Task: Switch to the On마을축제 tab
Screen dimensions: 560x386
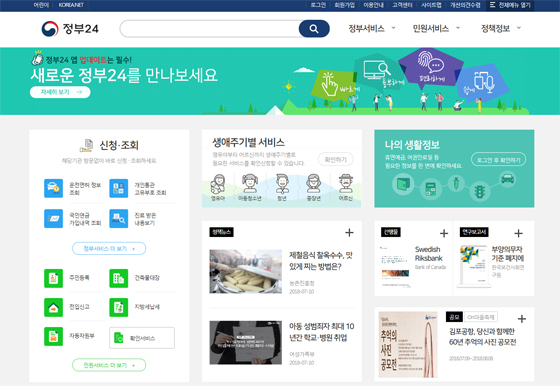Action: pyautogui.click(x=481, y=317)
